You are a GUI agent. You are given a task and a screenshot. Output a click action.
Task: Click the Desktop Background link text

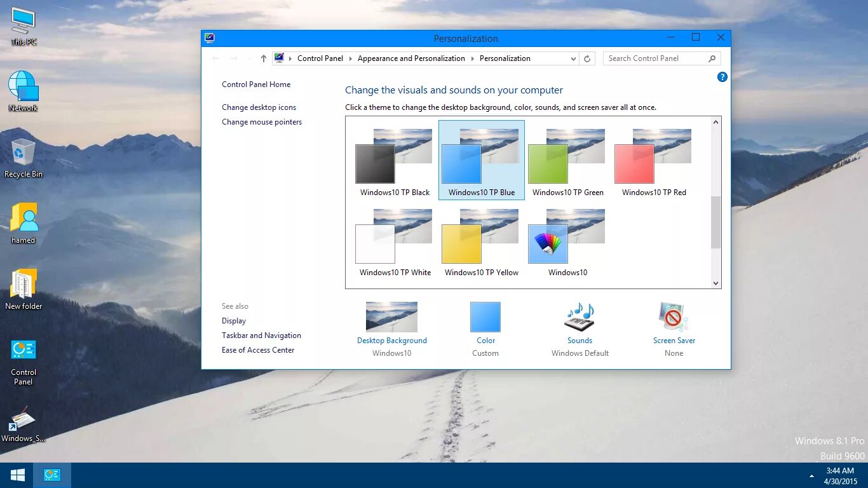tap(392, 341)
